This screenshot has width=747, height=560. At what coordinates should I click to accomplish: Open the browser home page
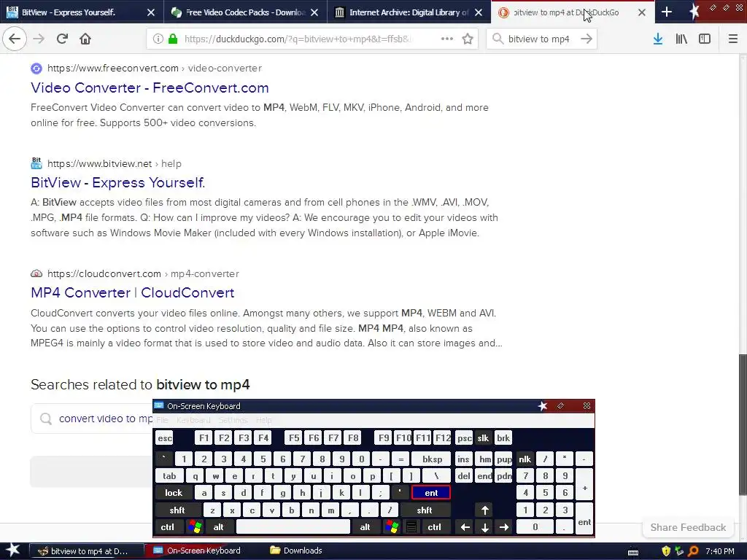coord(85,39)
